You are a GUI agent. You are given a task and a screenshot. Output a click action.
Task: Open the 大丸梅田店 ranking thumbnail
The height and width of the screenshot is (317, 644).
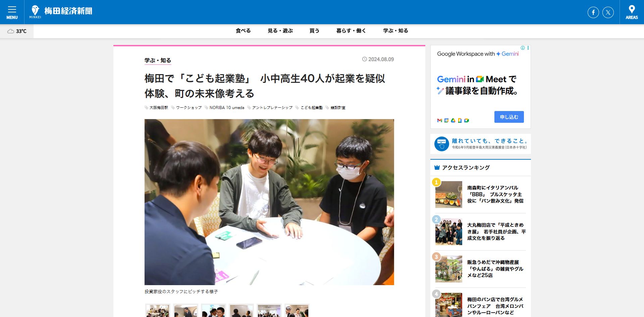click(x=448, y=232)
